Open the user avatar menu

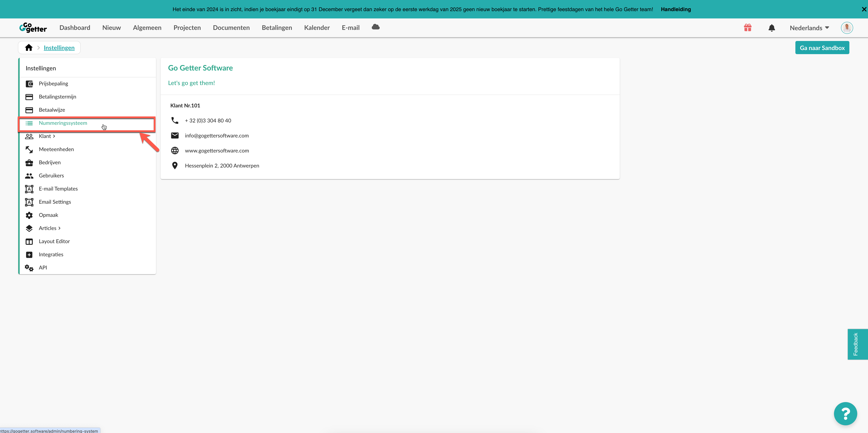tap(847, 28)
